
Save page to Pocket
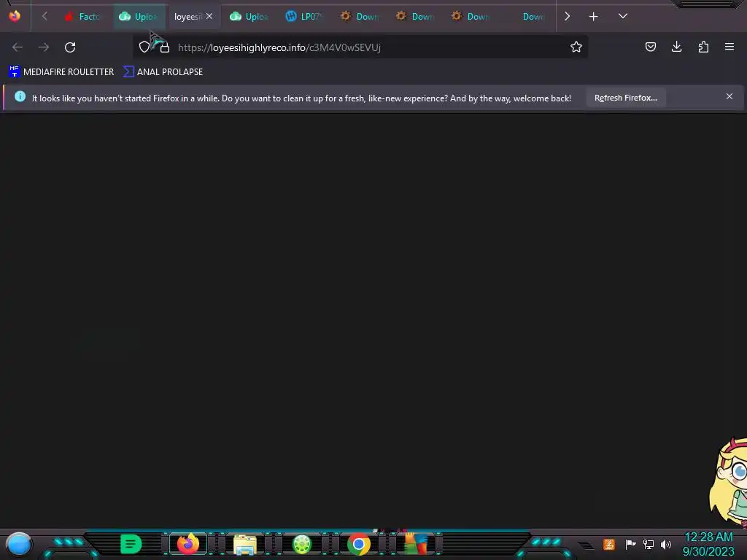(x=650, y=47)
